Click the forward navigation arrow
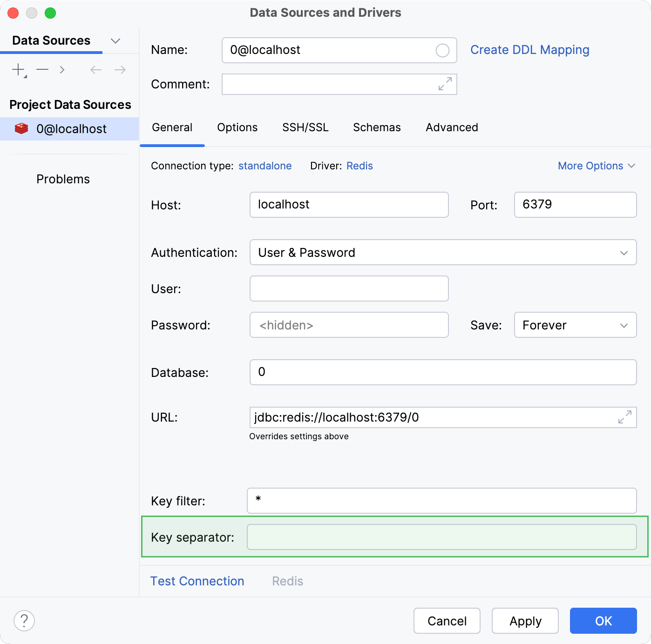Viewport: 651px width, 644px height. coord(120,69)
